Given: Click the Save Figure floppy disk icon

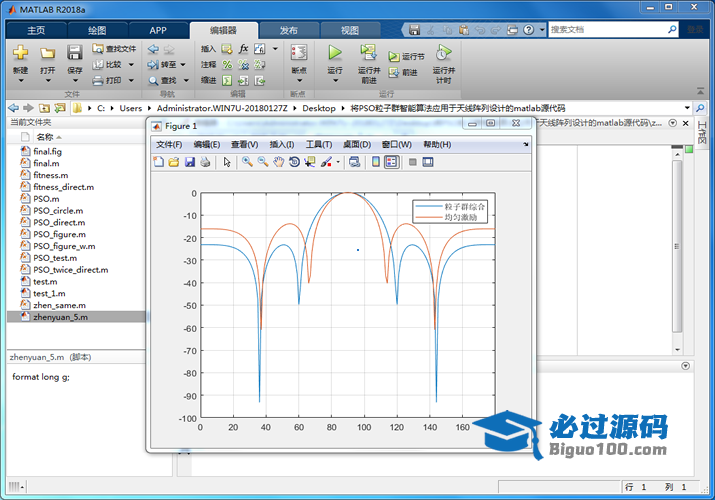Looking at the screenshot, I should tap(190, 161).
